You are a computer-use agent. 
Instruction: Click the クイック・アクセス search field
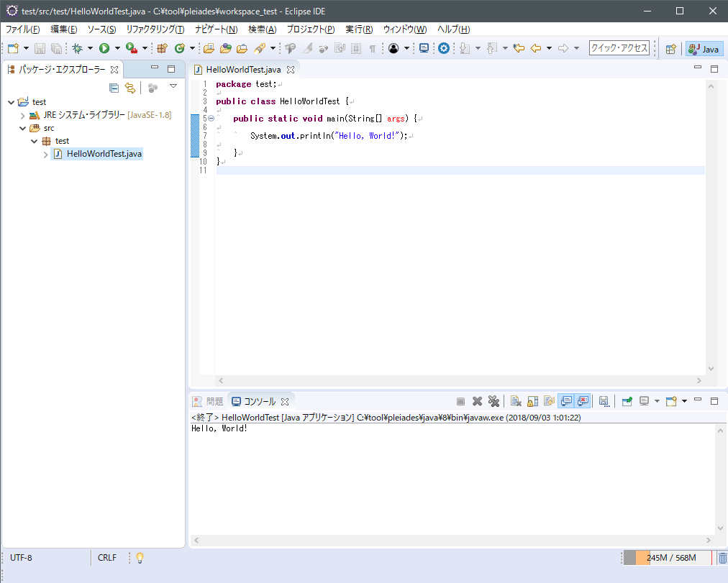(x=619, y=48)
